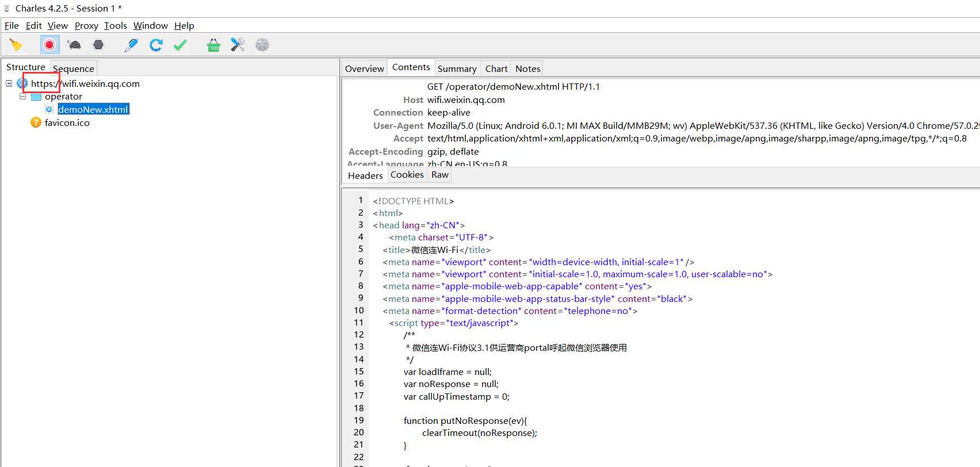The width and height of the screenshot is (980, 467).
Task: Click the GET /operator/demoNew.xhtml request line
Action: click(x=514, y=87)
